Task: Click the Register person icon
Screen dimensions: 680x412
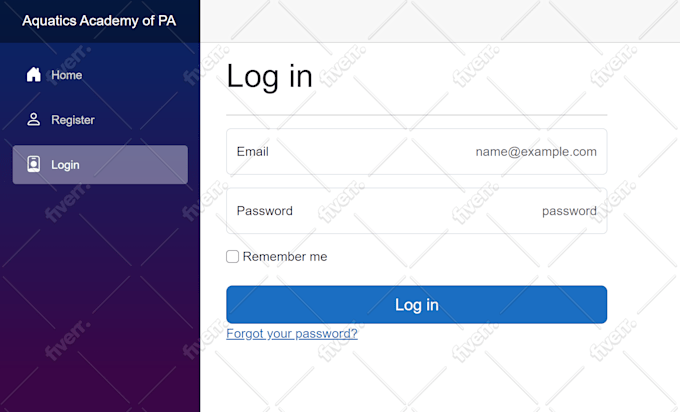Action: (33, 119)
